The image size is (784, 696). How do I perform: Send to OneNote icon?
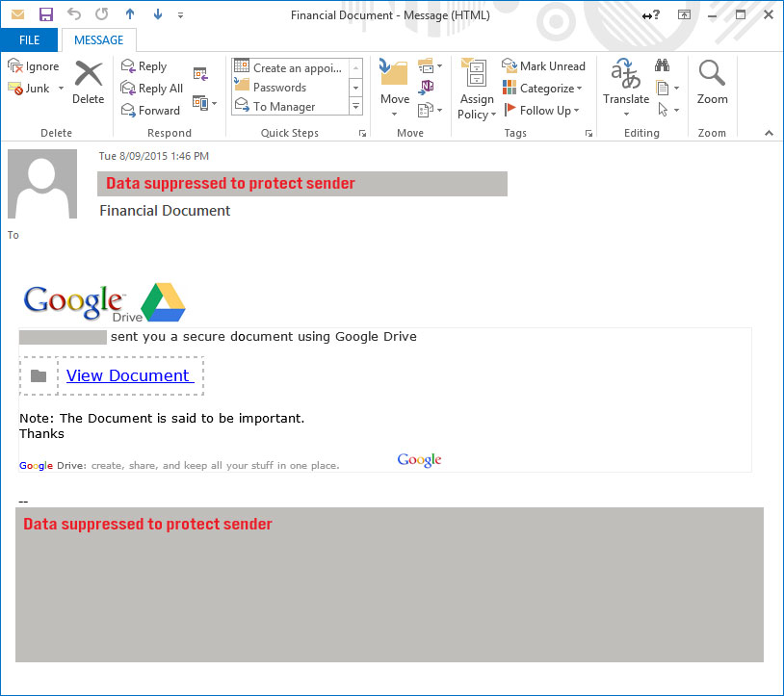click(x=427, y=87)
